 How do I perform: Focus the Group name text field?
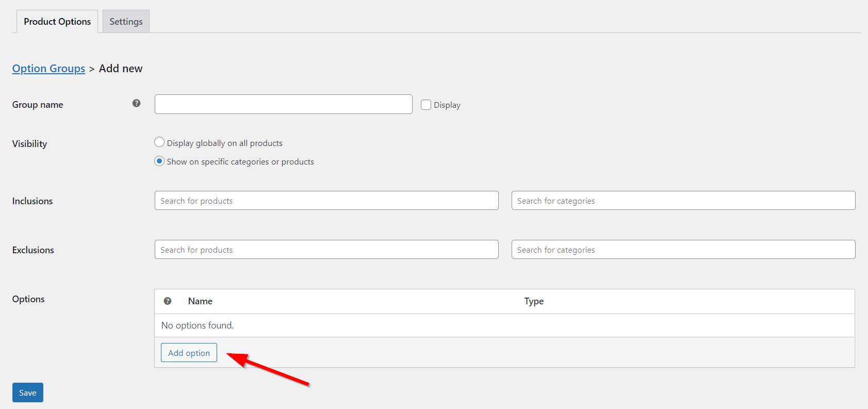[283, 104]
